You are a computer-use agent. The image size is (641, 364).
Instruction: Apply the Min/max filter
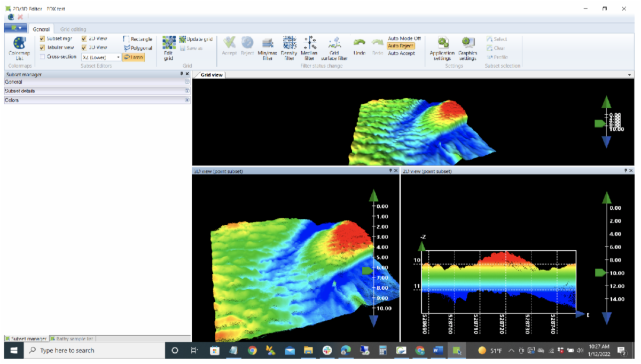267,47
